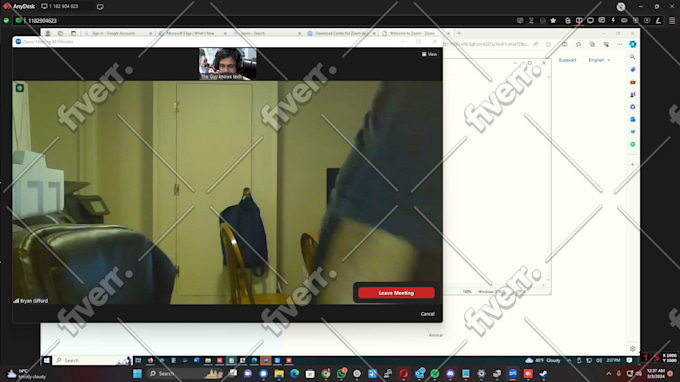Open AnyDesk keyboard settings icon
The width and height of the screenshot is (680, 382).
(624, 20)
